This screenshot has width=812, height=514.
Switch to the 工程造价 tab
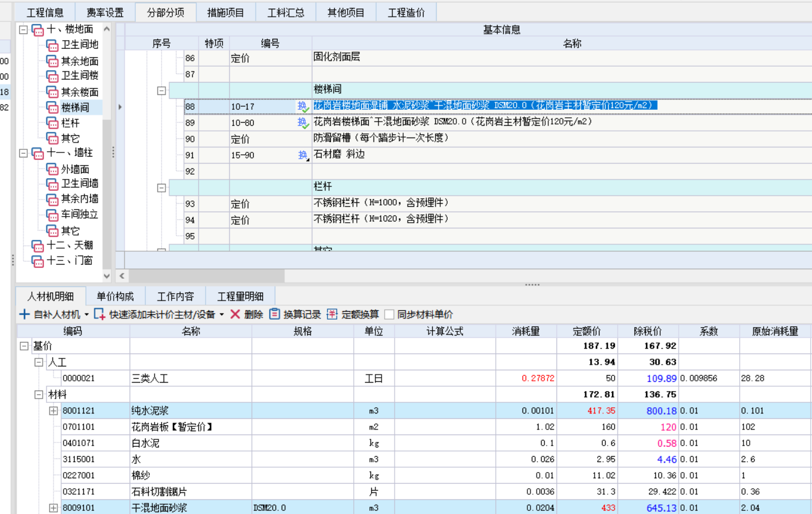pyautogui.click(x=406, y=12)
